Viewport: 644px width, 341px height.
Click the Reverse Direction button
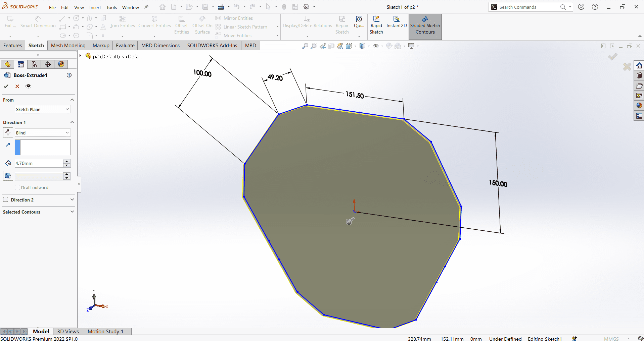click(8, 132)
